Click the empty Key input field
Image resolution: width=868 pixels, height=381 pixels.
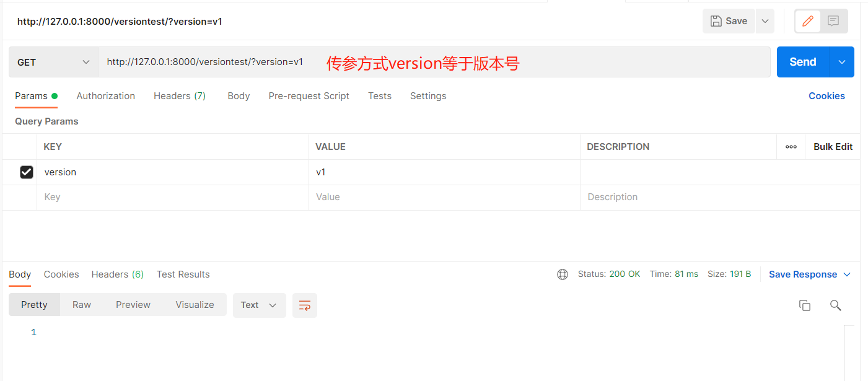173,197
